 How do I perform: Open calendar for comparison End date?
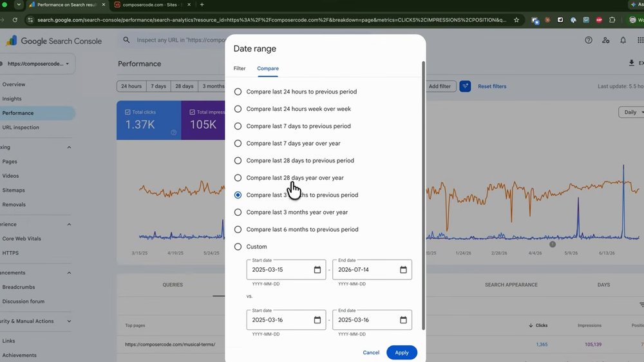click(x=403, y=319)
